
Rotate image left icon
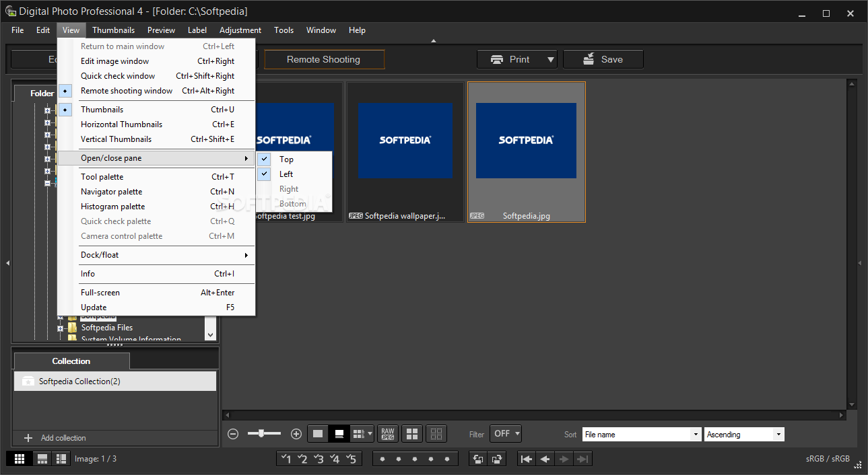(x=477, y=459)
